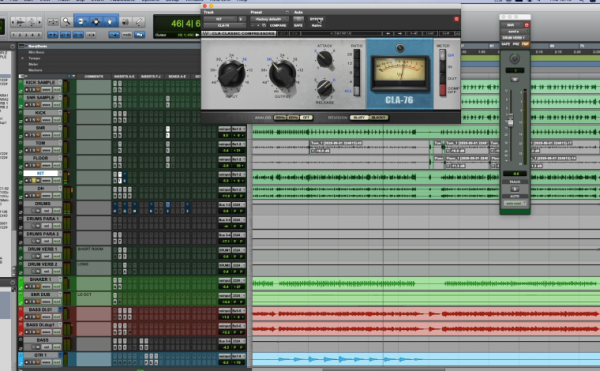The image size is (600, 371).
Task: Toggle send SAFE button
Action: 505,44
